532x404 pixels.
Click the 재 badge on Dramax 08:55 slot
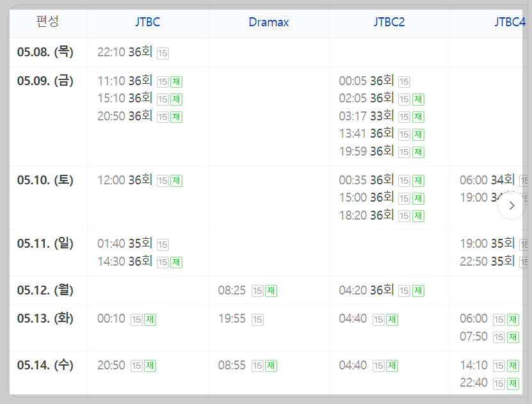[271, 364]
